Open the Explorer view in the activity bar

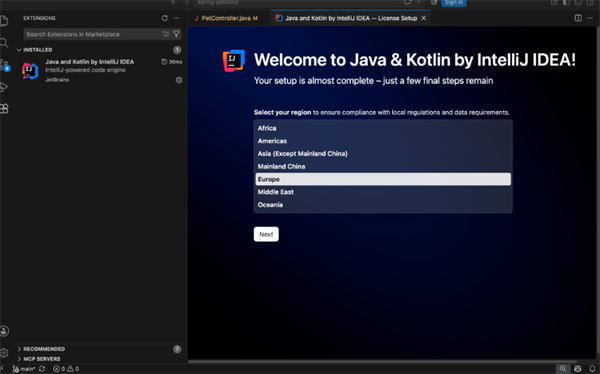(x=3, y=21)
